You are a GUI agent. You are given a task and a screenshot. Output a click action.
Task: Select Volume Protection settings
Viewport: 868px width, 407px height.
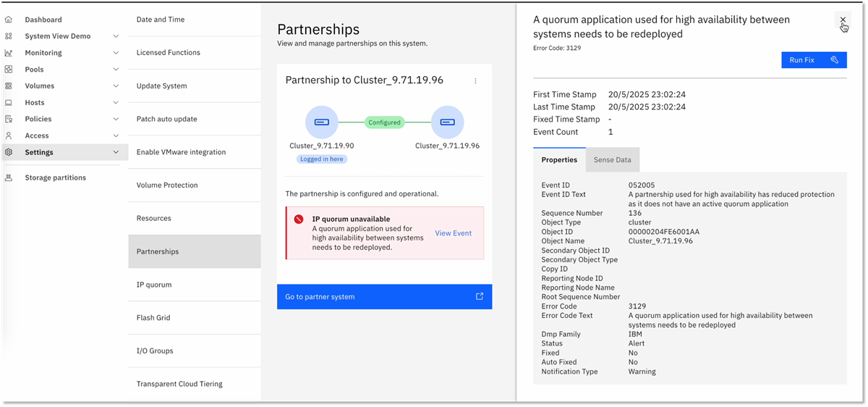(x=194, y=185)
